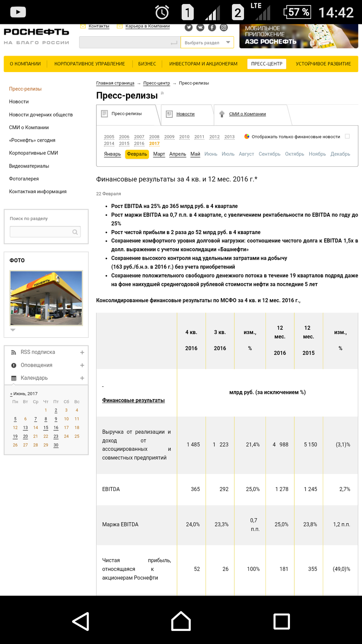Go to previous month in calendar
362x644 pixels.
pos(11,394)
